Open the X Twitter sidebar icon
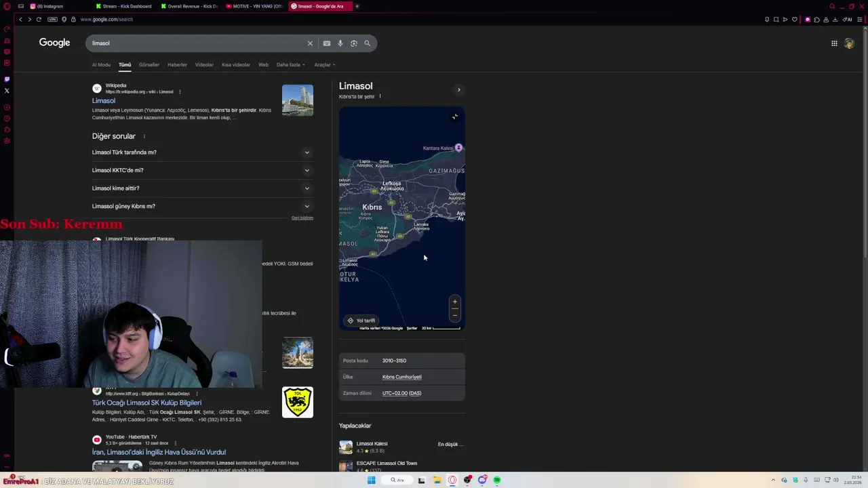The image size is (868, 488). (7, 91)
